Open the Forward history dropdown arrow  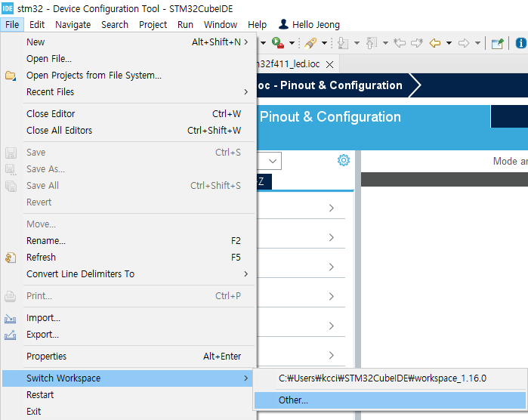(477, 43)
